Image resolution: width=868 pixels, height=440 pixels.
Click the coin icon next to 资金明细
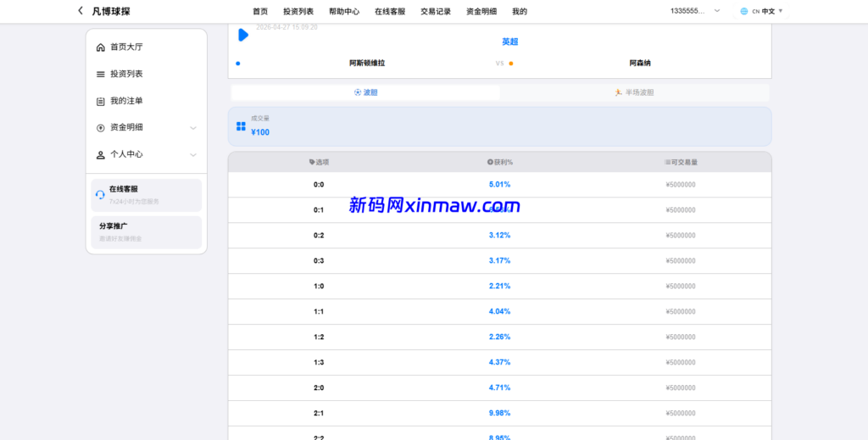tap(100, 128)
